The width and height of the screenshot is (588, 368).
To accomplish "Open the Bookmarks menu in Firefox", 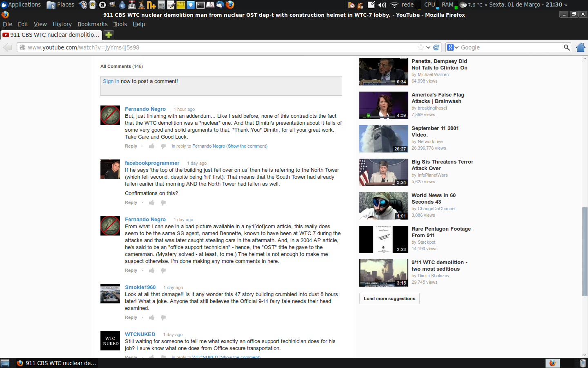I will click(x=93, y=24).
